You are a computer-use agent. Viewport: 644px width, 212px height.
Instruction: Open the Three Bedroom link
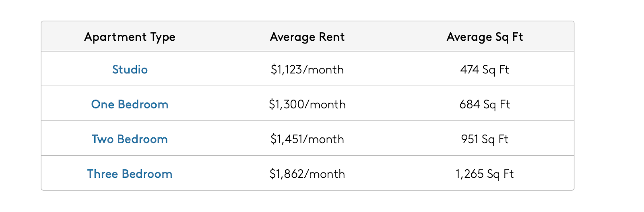(x=130, y=173)
